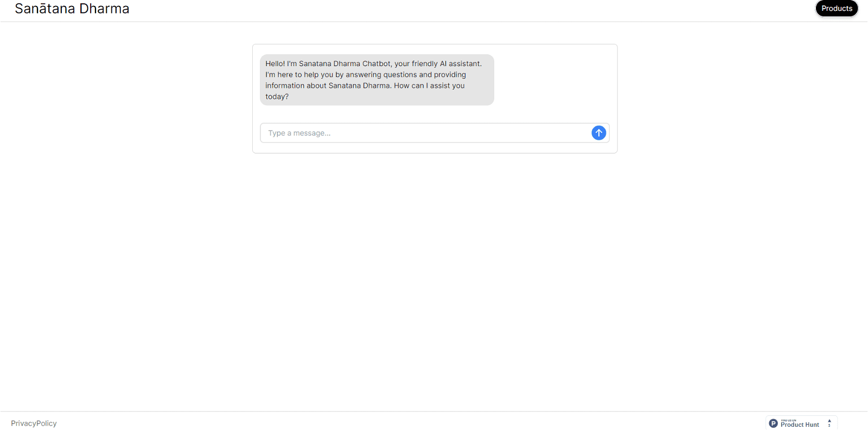Select the Product Hunt badge card
The image size is (868, 430).
tap(801, 422)
